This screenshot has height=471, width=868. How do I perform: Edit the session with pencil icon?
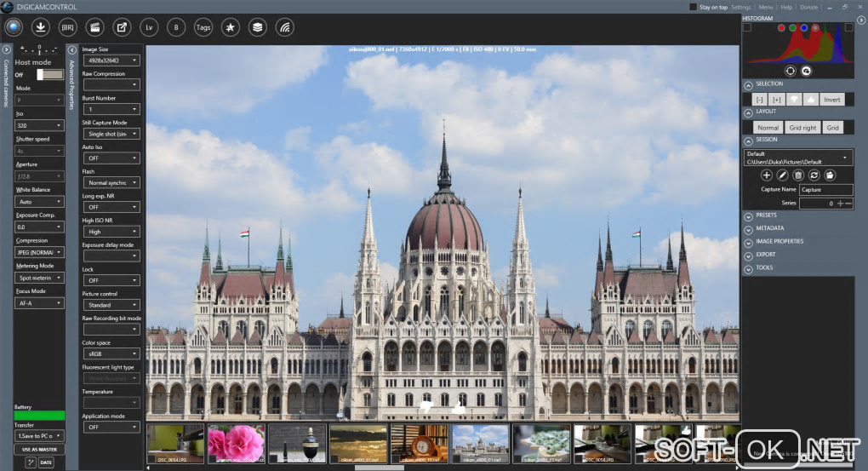pos(782,175)
